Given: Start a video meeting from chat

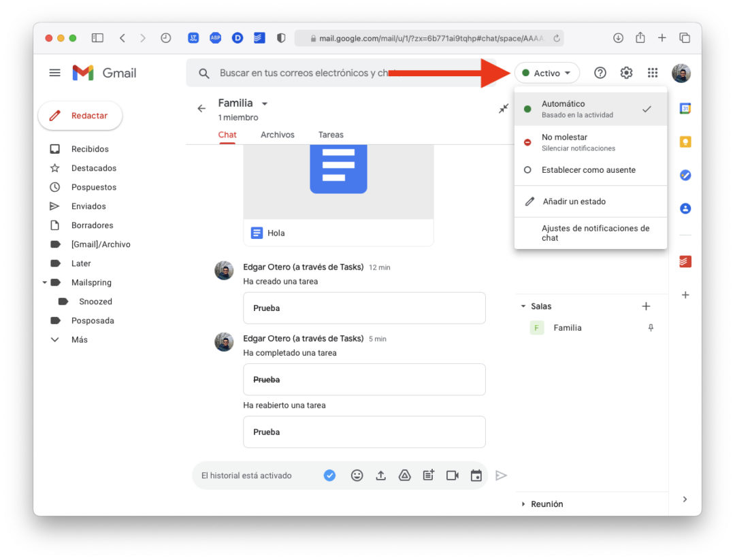Looking at the screenshot, I should pyautogui.click(x=452, y=475).
